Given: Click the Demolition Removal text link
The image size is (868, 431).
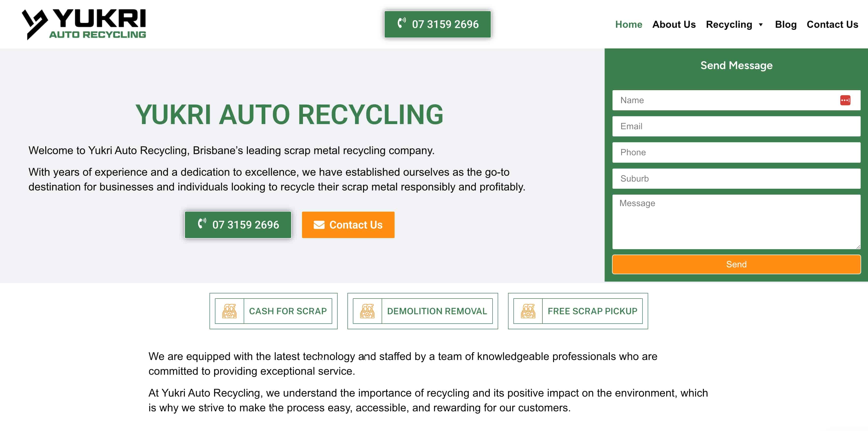Looking at the screenshot, I should click(437, 311).
